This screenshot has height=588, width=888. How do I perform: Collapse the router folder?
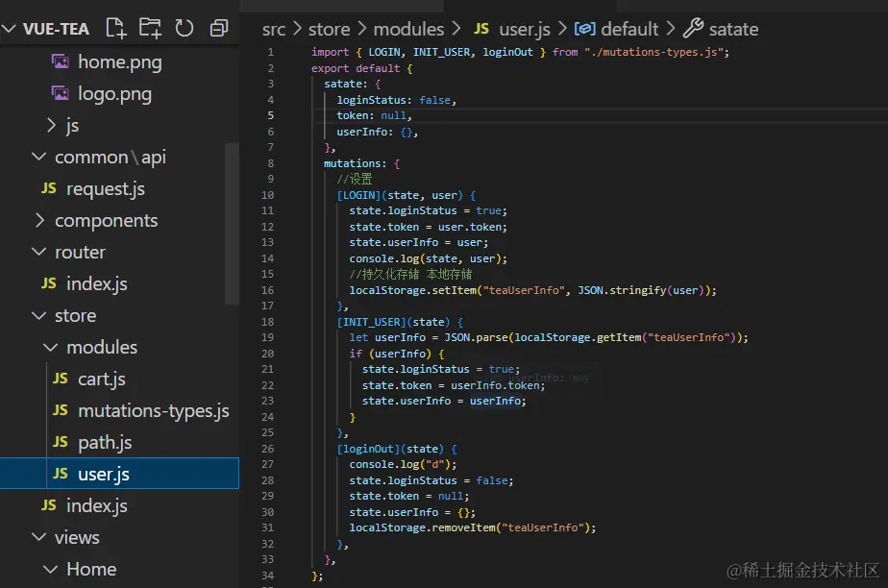pos(39,252)
